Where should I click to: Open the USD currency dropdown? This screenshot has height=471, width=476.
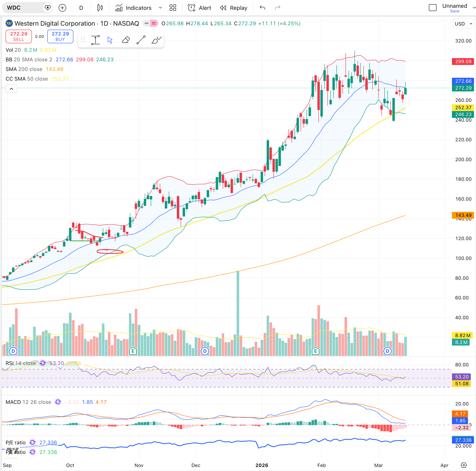[463, 24]
